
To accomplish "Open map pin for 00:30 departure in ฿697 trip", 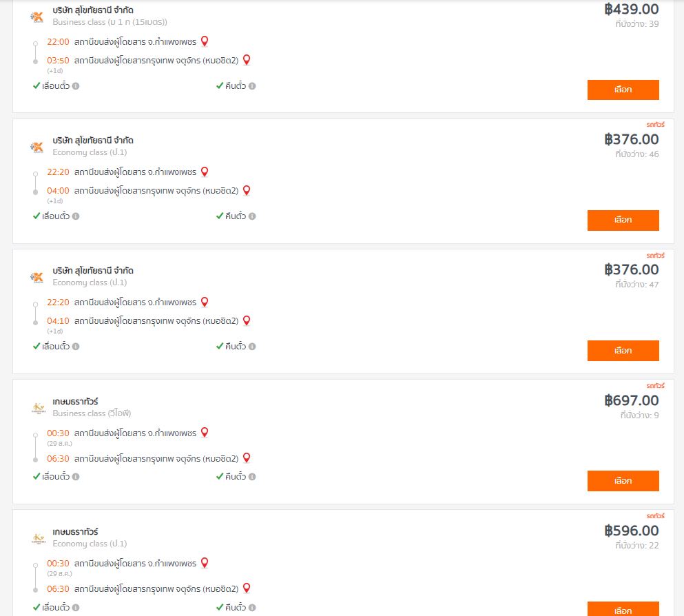I will tap(204, 432).
